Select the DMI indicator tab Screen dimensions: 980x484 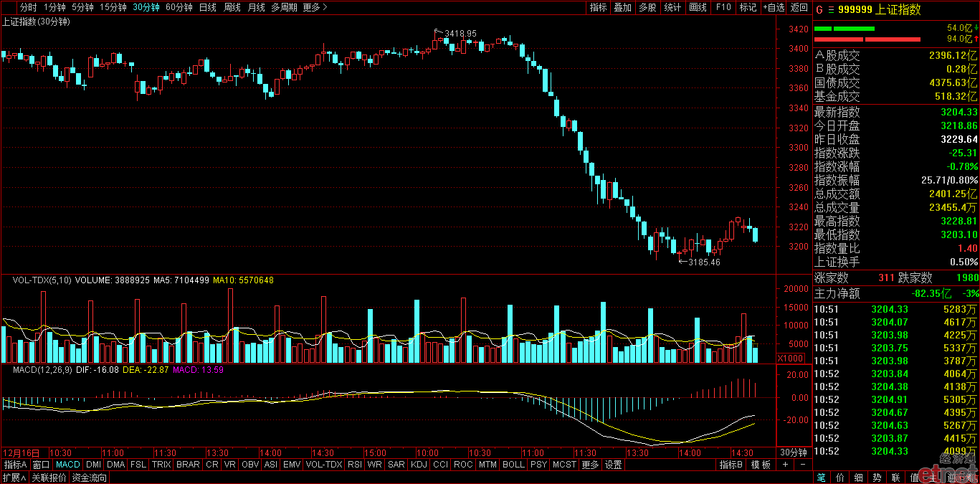94,465
